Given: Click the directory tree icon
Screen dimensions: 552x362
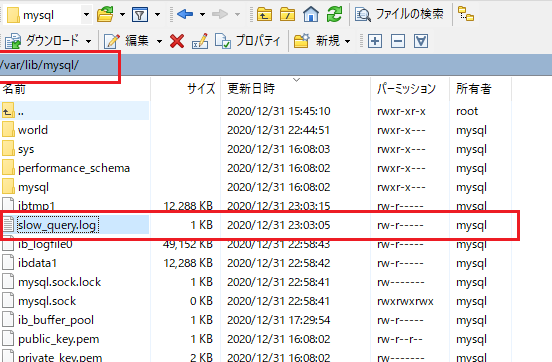Looking at the screenshot, I should [466, 14].
